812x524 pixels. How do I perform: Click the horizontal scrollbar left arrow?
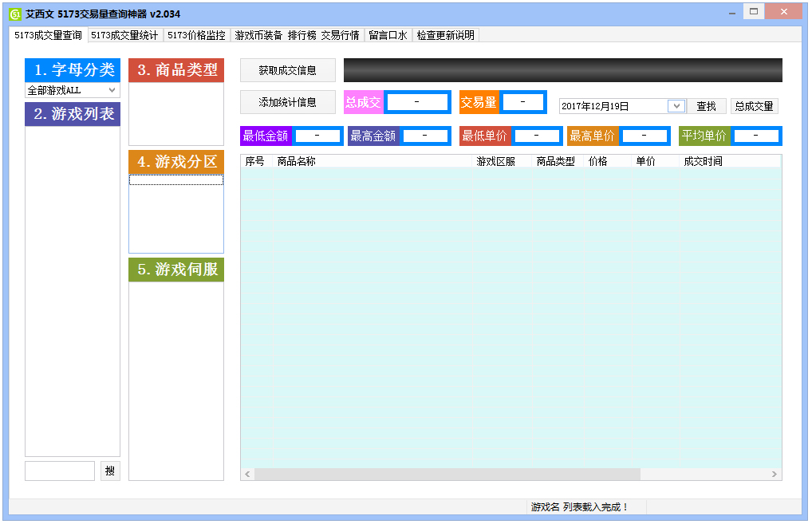[x=248, y=475]
